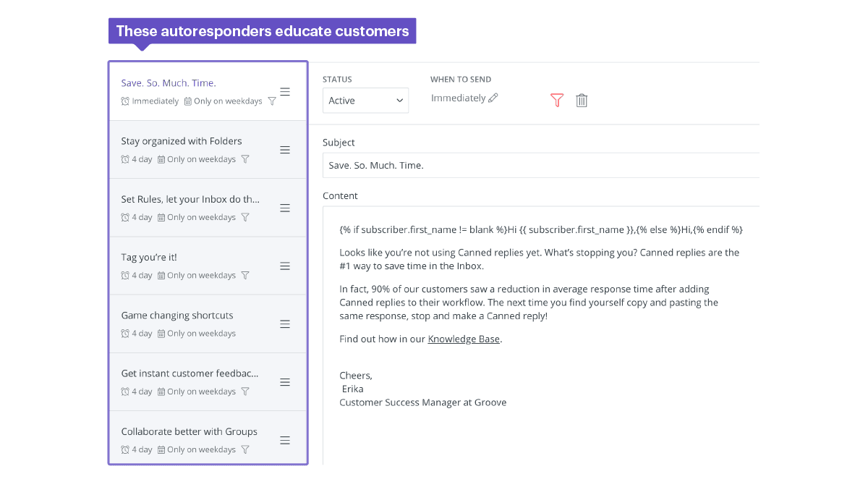This screenshot has height=482, width=868.
Task: Click the hamburger handle on Collaborate better with Groups
Action: coord(285,439)
